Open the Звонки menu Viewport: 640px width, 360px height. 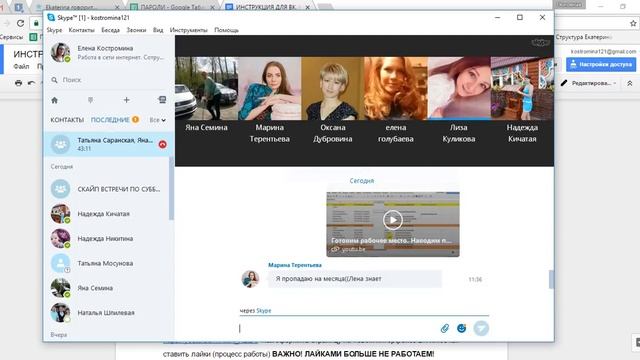pyautogui.click(x=136, y=30)
